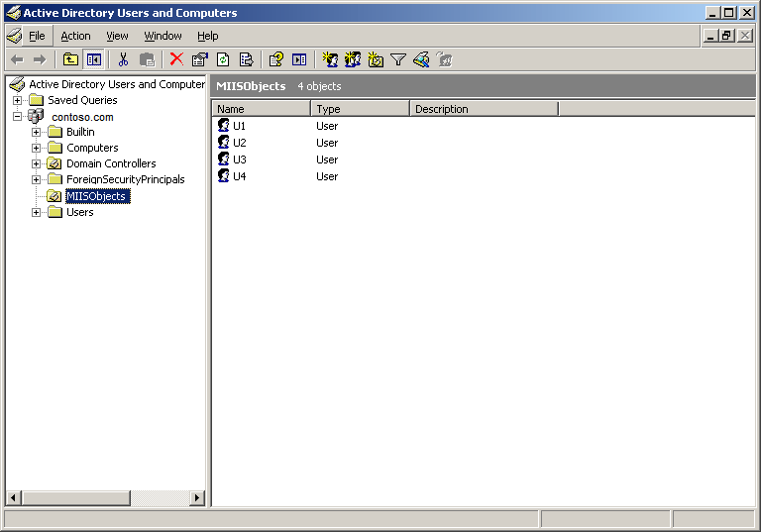The width and height of the screenshot is (761, 532).
Task: Select user U4 in list
Action: click(x=239, y=176)
